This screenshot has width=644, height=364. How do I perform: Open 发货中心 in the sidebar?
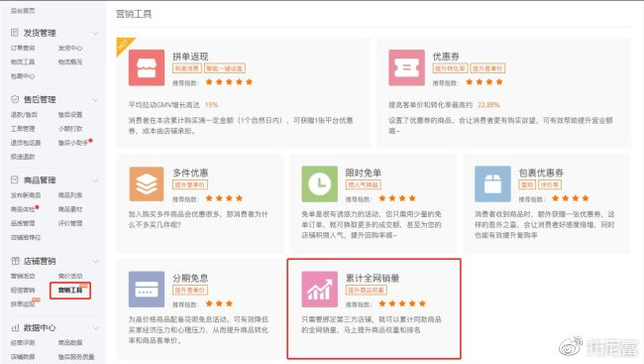point(70,48)
